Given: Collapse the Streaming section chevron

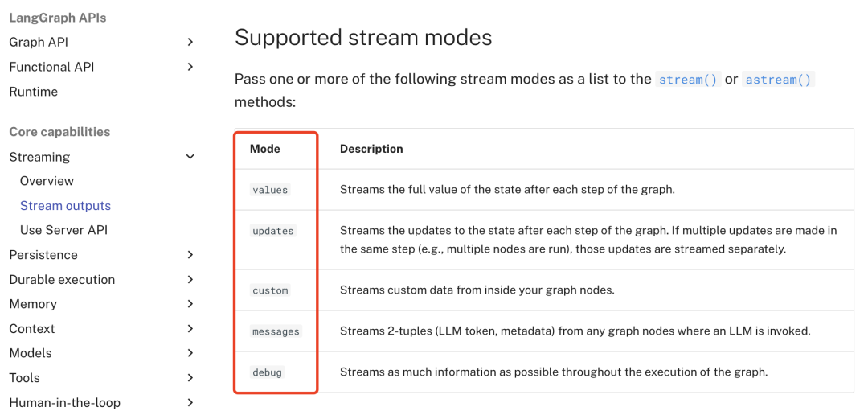Looking at the screenshot, I should [x=190, y=157].
